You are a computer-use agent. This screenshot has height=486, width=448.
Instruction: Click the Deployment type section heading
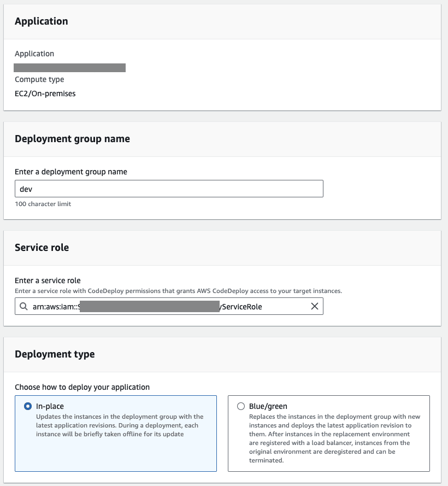(x=55, y=354)
